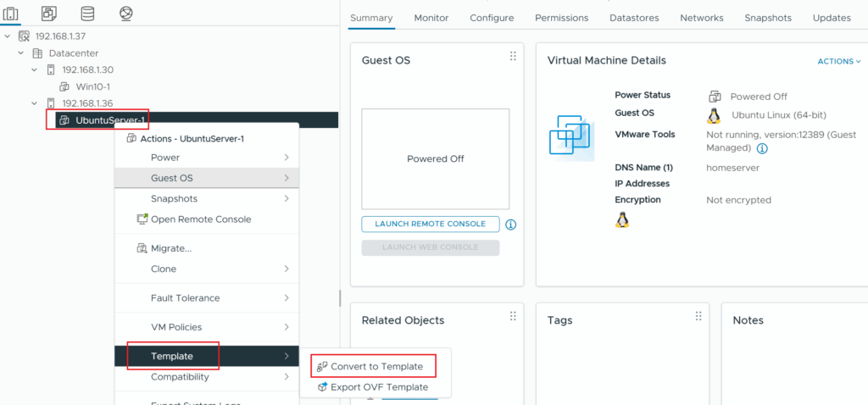Collapse the 192.168.1.37 vCenter node

click(8, 36)
